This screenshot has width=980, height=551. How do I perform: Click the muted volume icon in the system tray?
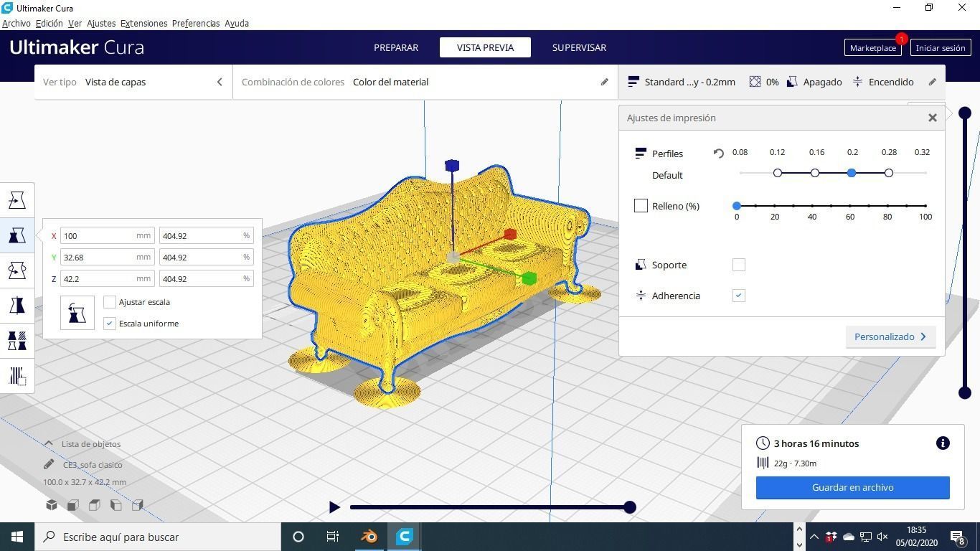[x=883, y=537]
